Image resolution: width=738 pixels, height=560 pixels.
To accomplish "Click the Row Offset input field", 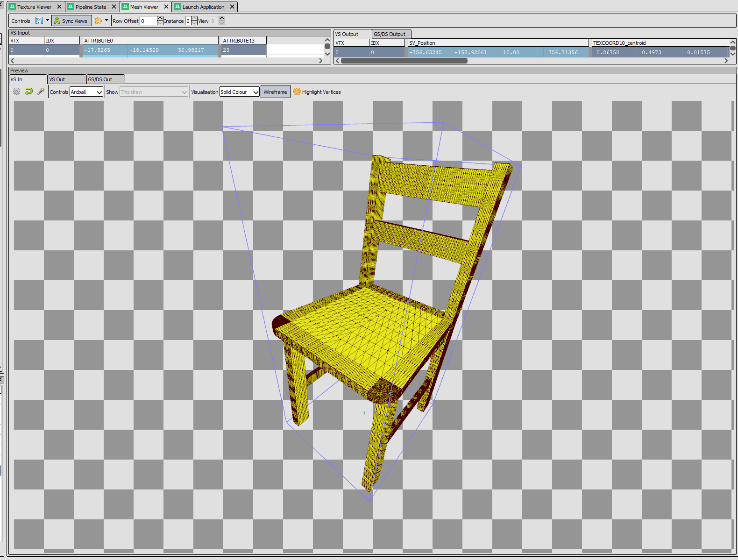I will (x=149, y=21).
